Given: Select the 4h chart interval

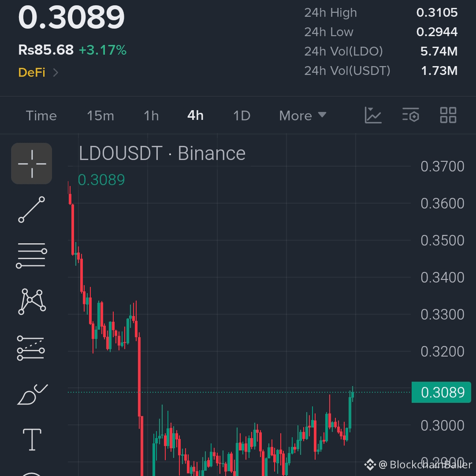Looking at the screenshot, I should (196, 115).
